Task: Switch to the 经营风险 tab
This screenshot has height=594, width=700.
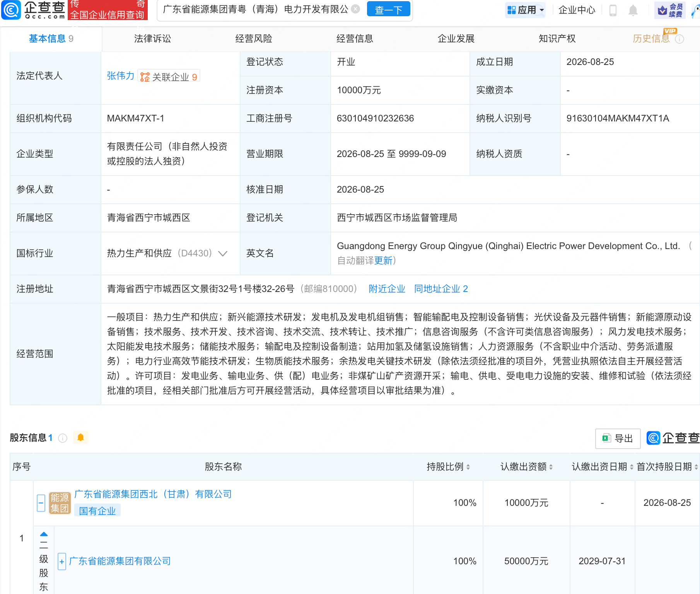Action: [254, 39]
